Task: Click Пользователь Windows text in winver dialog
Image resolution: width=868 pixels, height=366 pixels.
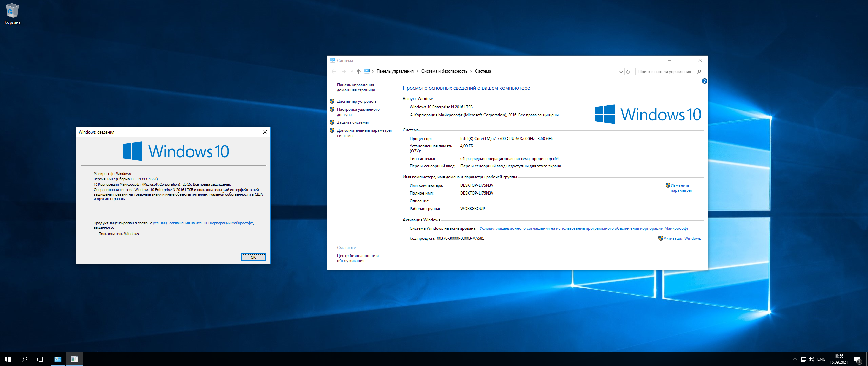Action: point(119,234)
